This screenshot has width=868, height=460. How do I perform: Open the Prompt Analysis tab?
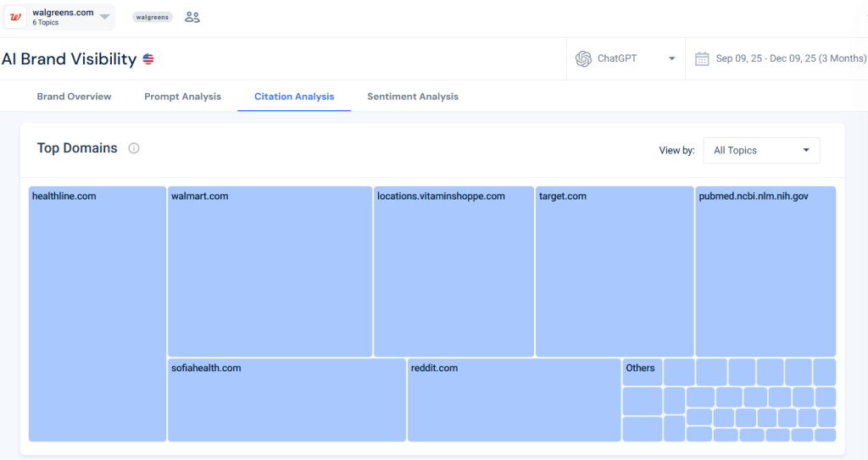coord(182,97)
